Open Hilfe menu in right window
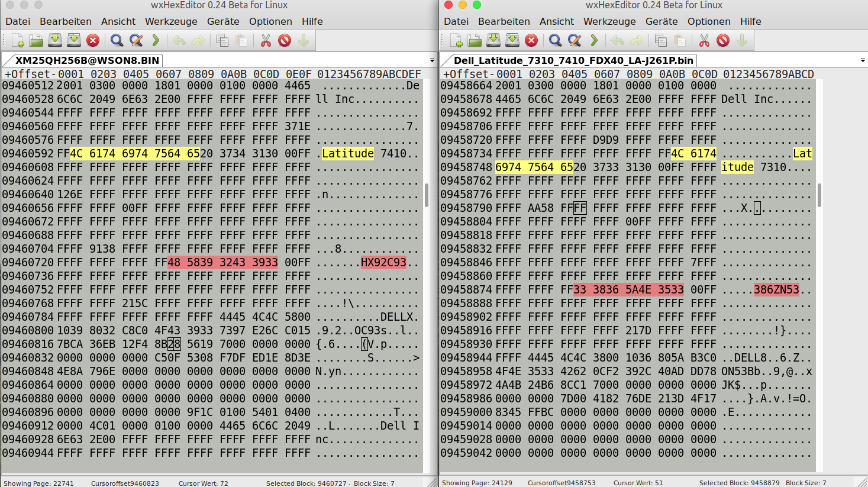 tap(751, 21)
